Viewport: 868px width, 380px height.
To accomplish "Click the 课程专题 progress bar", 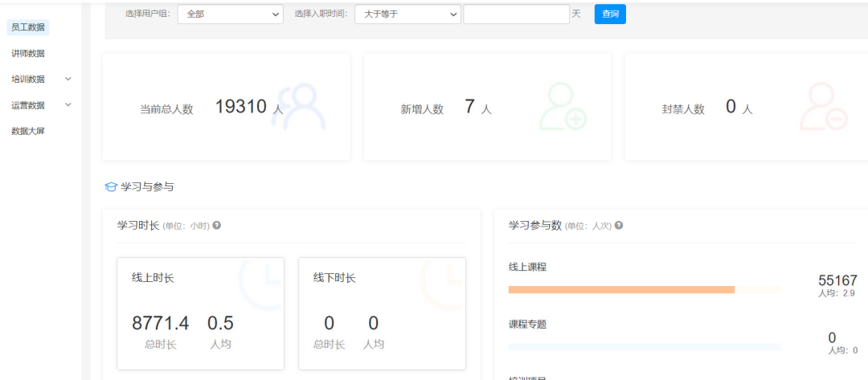I will click(x=645, y=347).
